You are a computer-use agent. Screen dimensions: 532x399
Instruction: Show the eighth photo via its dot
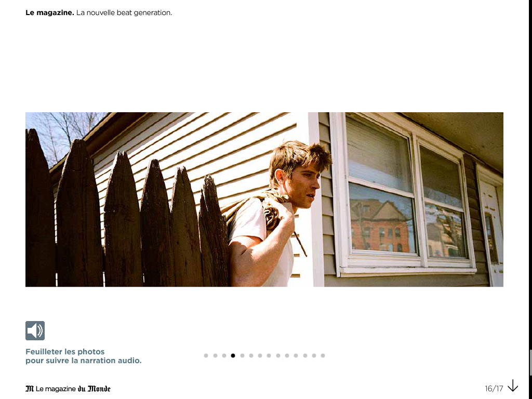point(269,355)
